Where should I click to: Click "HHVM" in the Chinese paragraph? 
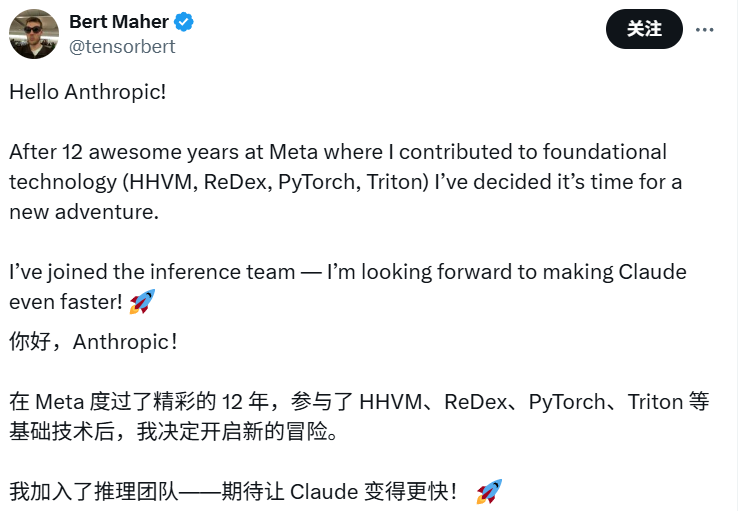[x=391, y=402]
